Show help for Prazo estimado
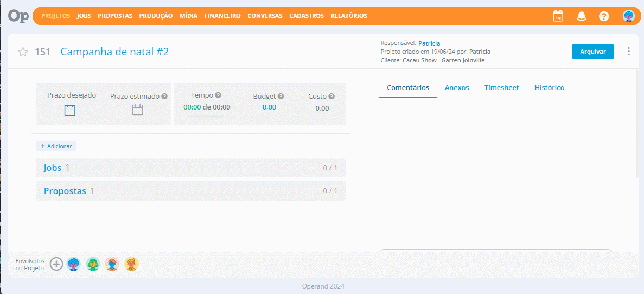This screenshot has width=644, height=294. coord(164,97)
